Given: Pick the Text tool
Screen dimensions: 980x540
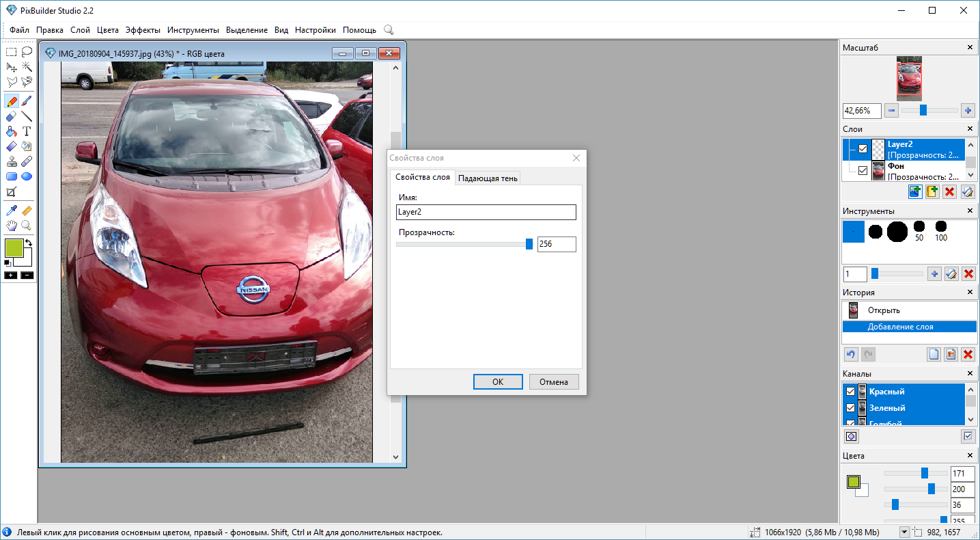Looking at the screenshot, I should [27, 131].
